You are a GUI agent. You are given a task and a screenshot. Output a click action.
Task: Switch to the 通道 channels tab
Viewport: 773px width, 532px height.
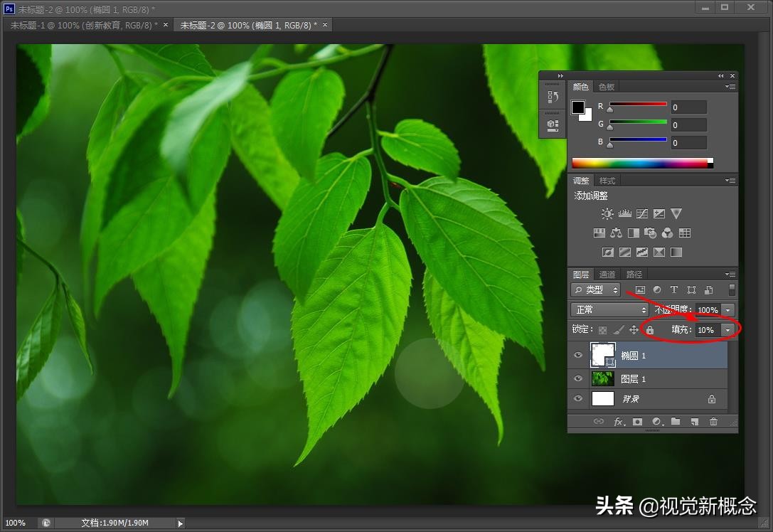pyautogui.click(x=607, y=275)
